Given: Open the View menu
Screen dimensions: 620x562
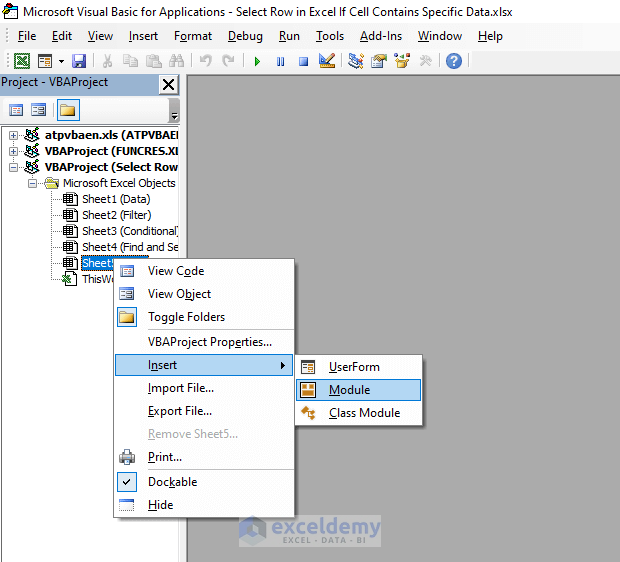Looking at the screenshot, I should click(100, 36).
